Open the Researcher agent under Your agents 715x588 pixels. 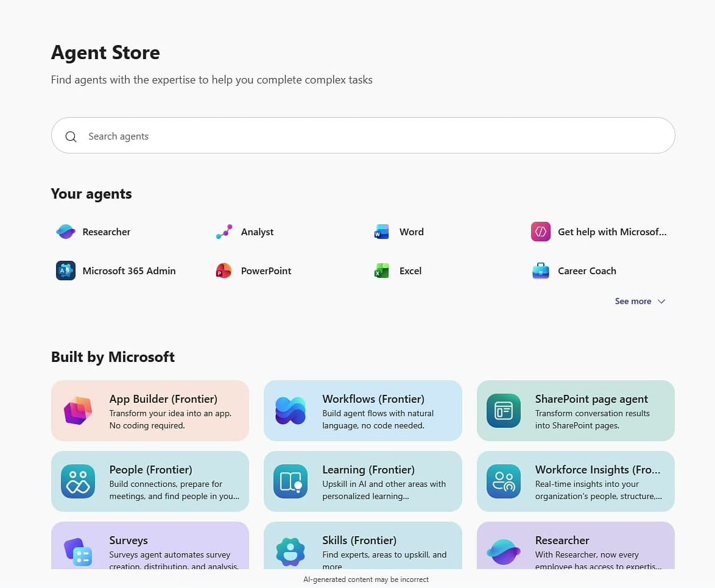[x=93, y=232]
